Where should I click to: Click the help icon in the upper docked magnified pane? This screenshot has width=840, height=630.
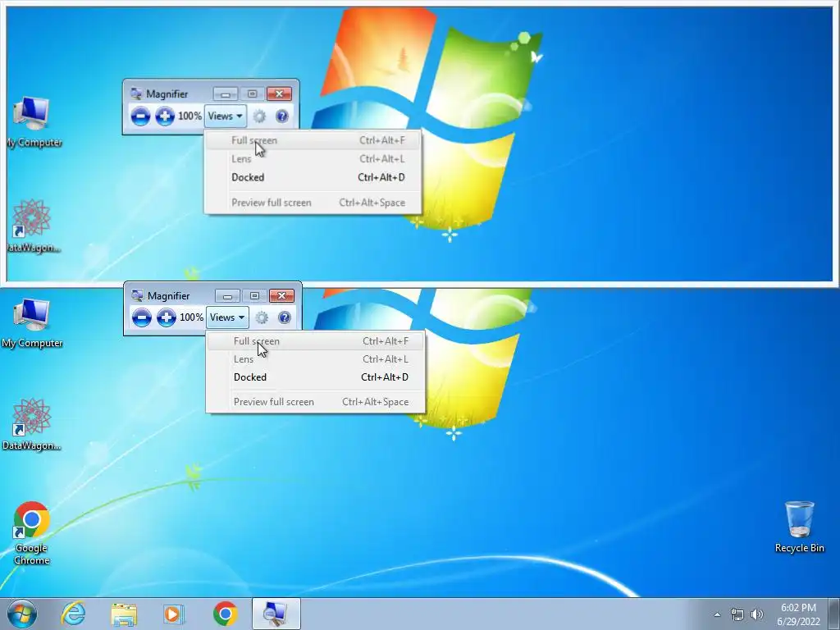(282, 116)
